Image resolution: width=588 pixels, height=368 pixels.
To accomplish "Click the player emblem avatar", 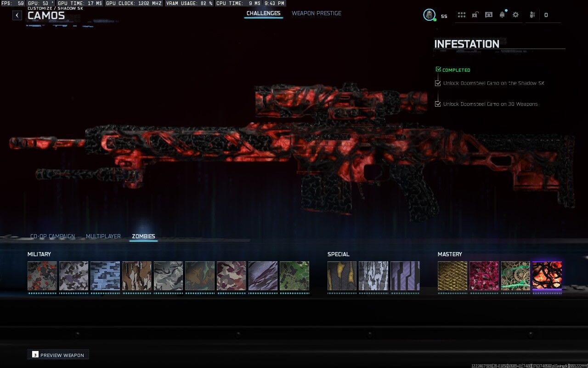I will (x=430, y=14).
